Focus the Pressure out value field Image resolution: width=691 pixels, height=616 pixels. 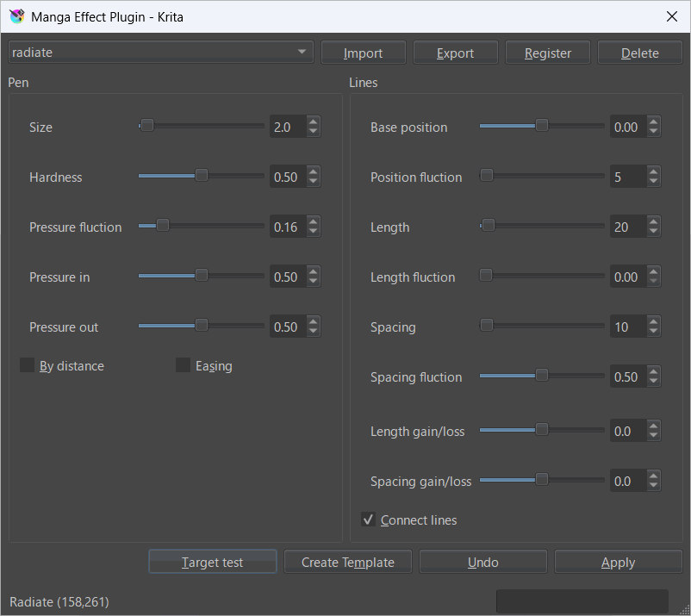tap(288, 327)
